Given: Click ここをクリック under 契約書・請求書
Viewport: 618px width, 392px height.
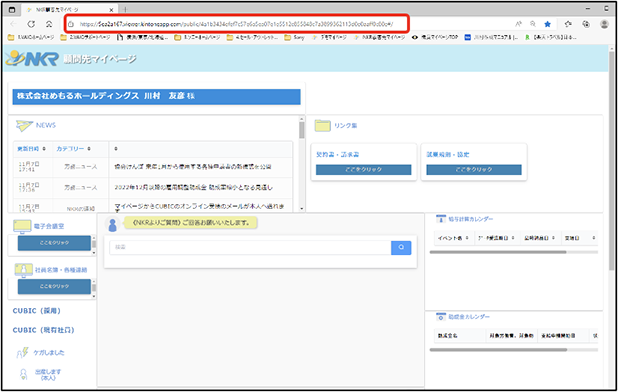Looking at the screenshot, I should pyautogui.click(x=363, y=169).
